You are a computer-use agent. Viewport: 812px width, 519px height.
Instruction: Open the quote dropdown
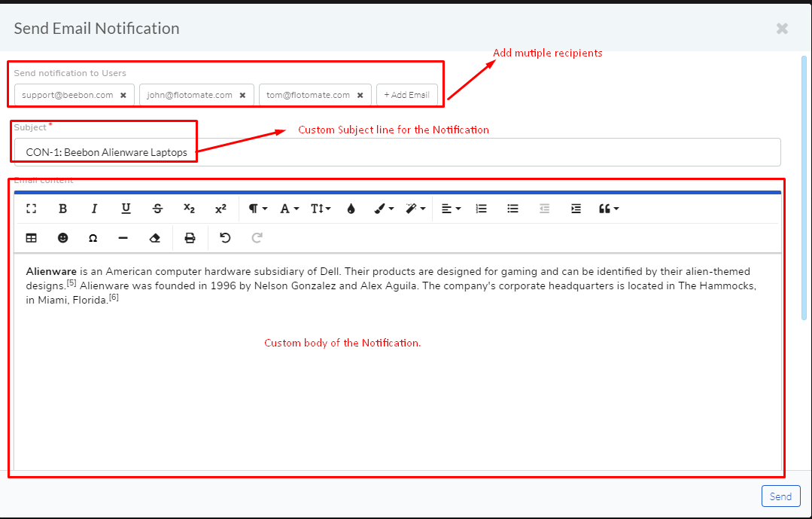(x=609, y=209)
